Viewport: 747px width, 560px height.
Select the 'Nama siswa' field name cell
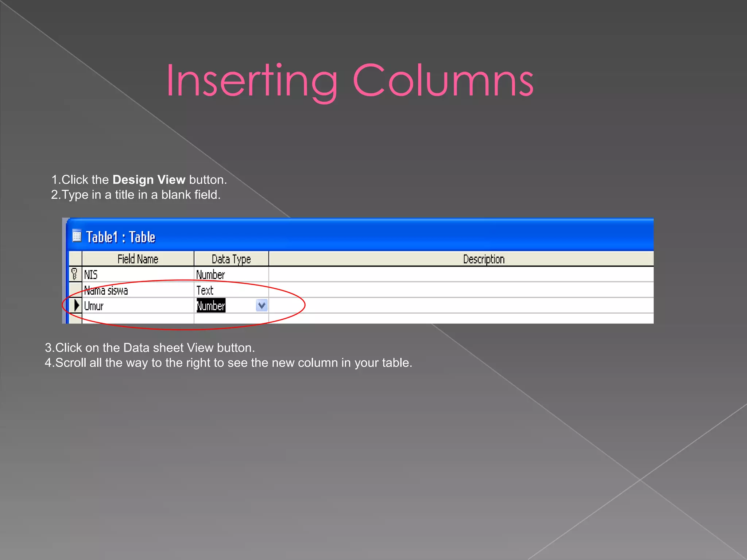pyautogui.click(x=138, y=290)
